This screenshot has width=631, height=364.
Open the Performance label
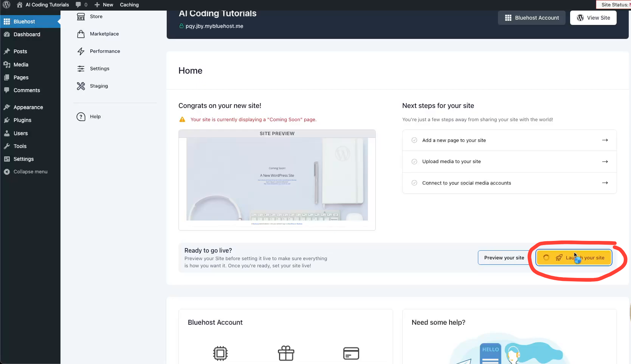105,51
